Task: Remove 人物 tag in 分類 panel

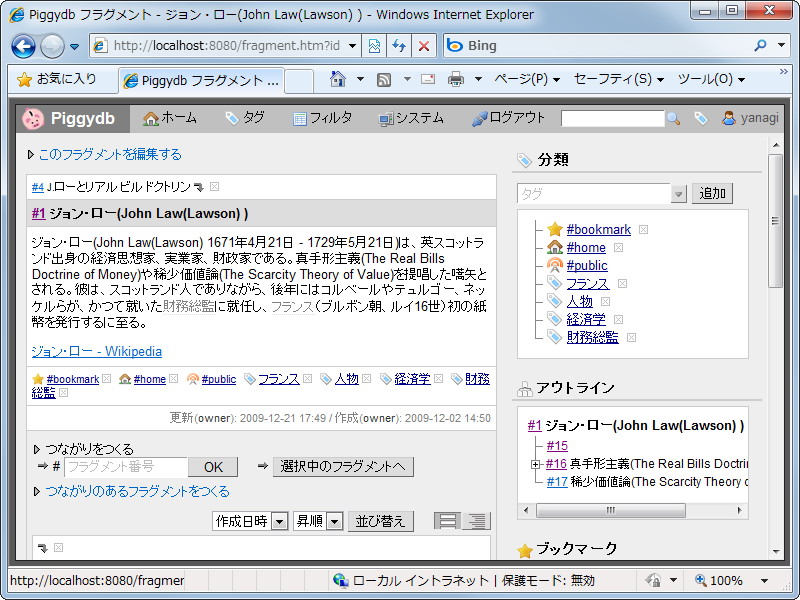Action: click(605, 302)
